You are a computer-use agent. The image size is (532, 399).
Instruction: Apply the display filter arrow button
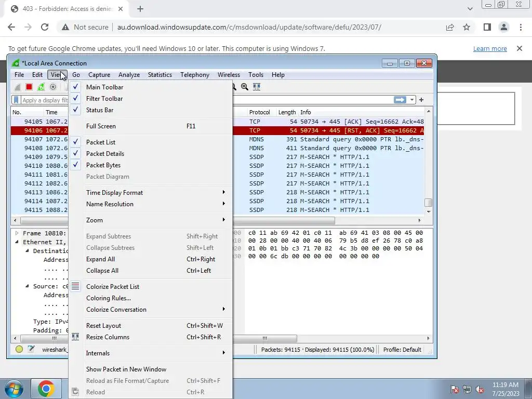click(400, 100)
